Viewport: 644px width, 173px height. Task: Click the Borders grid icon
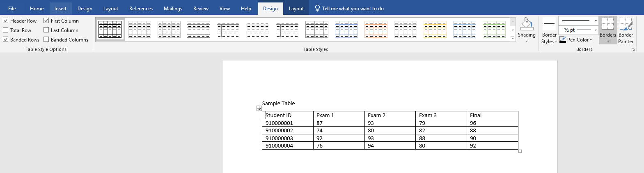tap(607, 24)
